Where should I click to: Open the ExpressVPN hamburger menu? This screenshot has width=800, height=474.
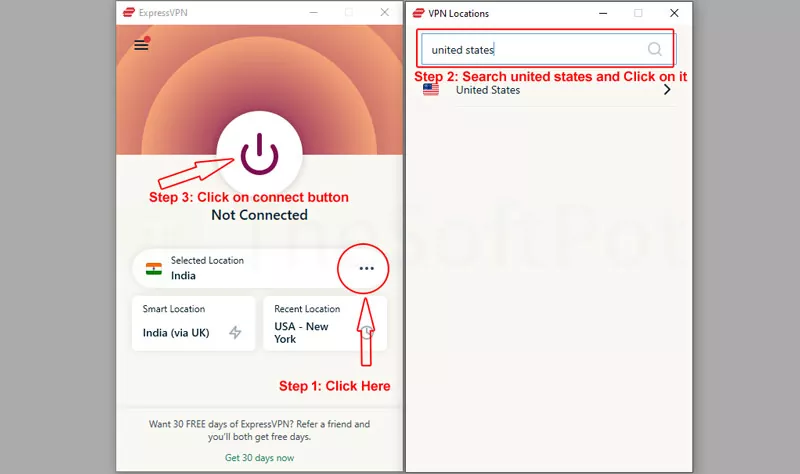pos(141,45)
